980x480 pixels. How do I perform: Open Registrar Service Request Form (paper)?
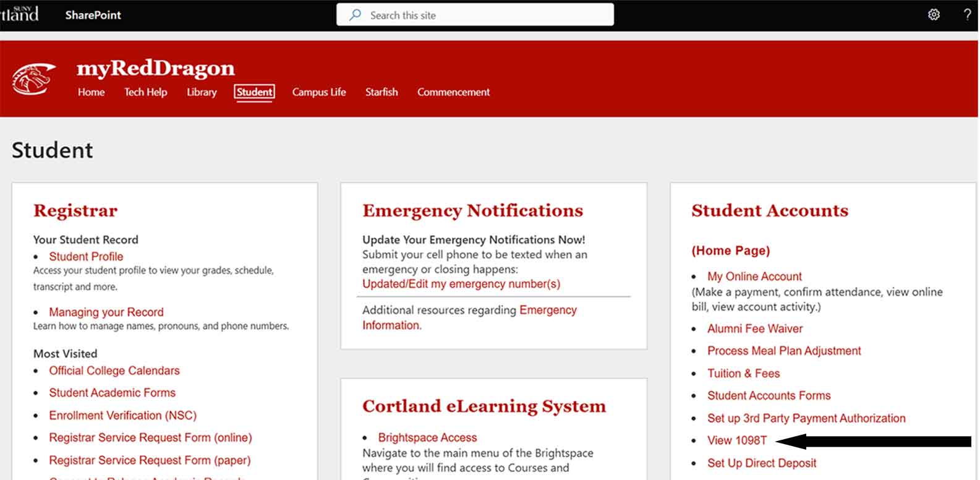pos(150,460)
